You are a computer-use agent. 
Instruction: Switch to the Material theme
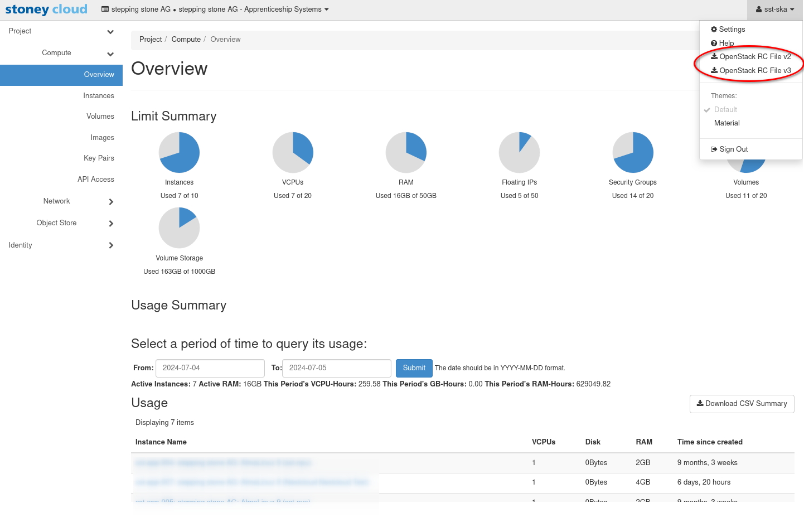click(x=726, y=123)
